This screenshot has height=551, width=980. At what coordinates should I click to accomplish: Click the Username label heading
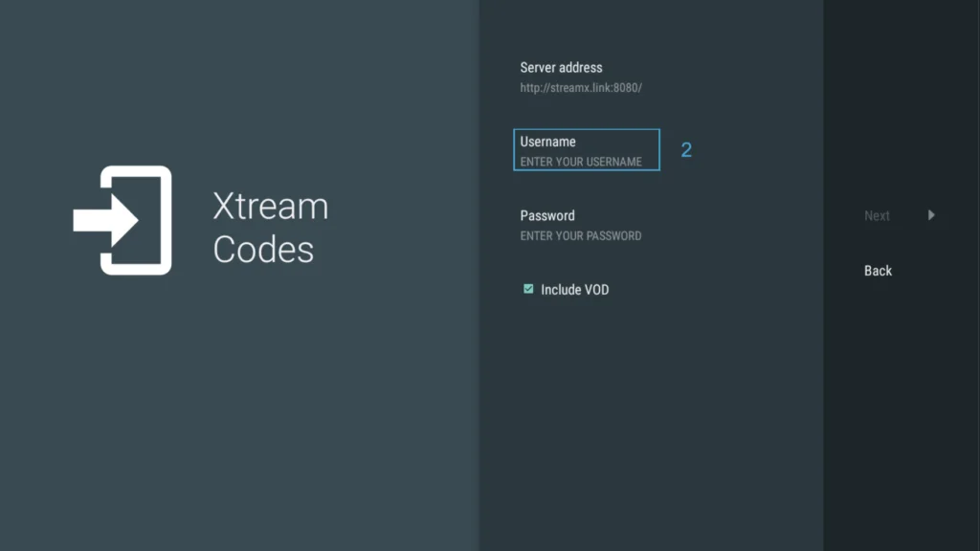[x=547, y=142]
